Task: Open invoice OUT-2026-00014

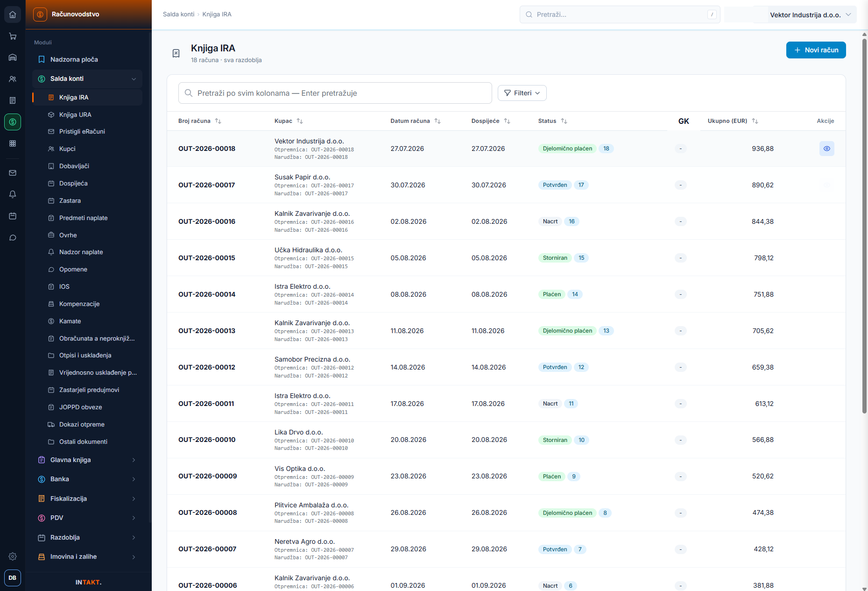Action: 207,294
